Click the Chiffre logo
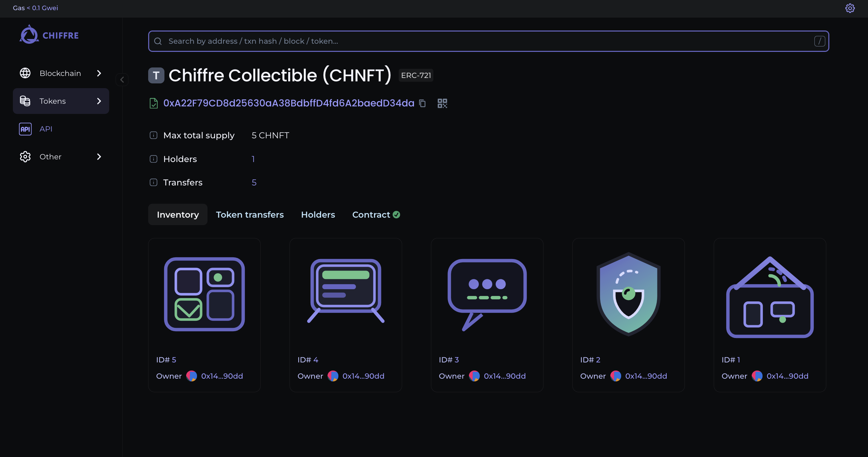Viewport: 868px width, 457px height. coord(49,35)
